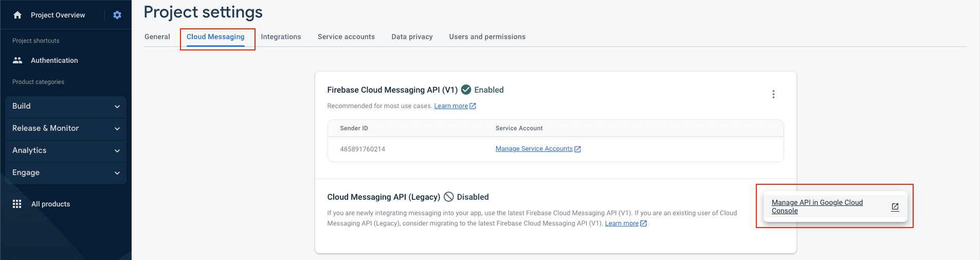980x260 pixels.
Task: Switch to the General tab
Action: coord(157,37)
